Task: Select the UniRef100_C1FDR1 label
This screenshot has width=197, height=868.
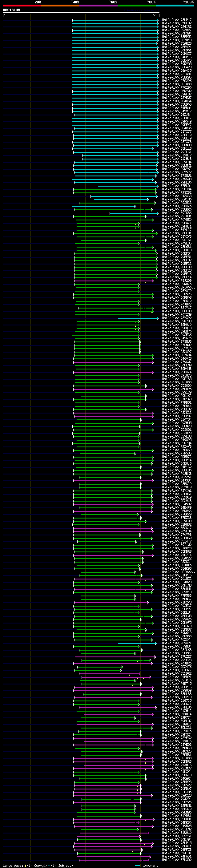Action: (x=176, y=676)
